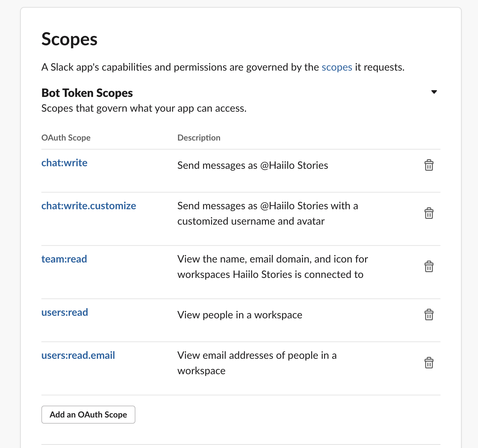Click trash icon for team:read scope
The width and height of the screenshot is (478, 448).
pyautogui.click(x=429, y=267)
